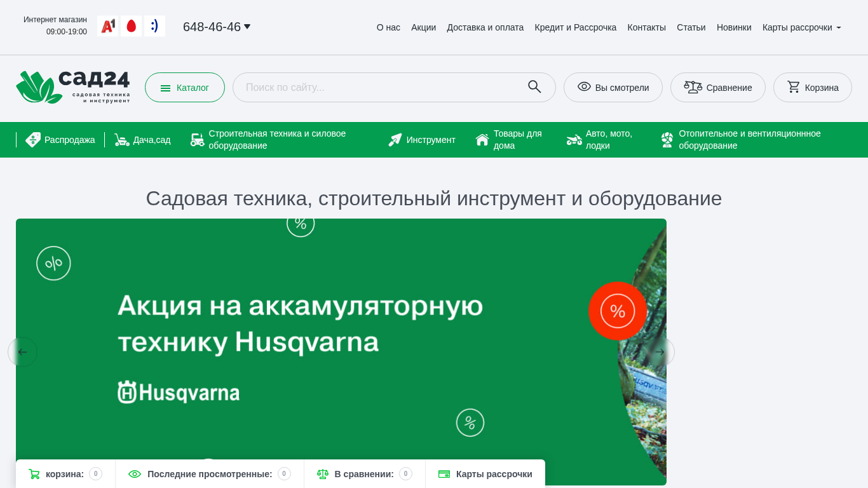Click the hamburger icon in Каталог button
The width and height of the screenshot is (868, 488).
click(x=166, y=88)
